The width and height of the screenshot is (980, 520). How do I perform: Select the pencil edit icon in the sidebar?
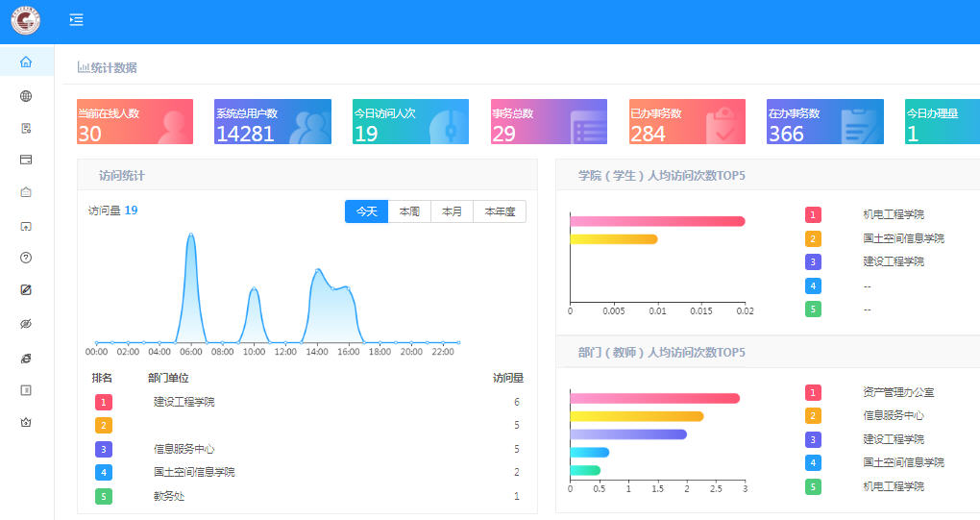[26, 289]
